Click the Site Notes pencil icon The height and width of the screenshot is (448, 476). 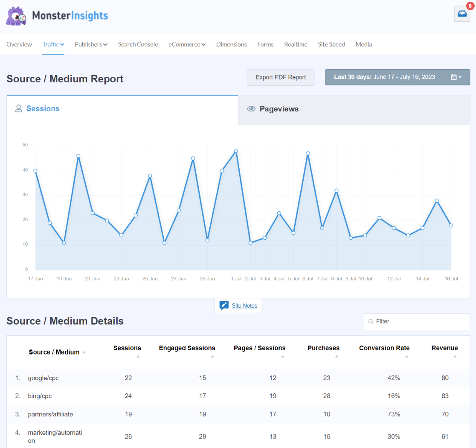pos(223,305)
